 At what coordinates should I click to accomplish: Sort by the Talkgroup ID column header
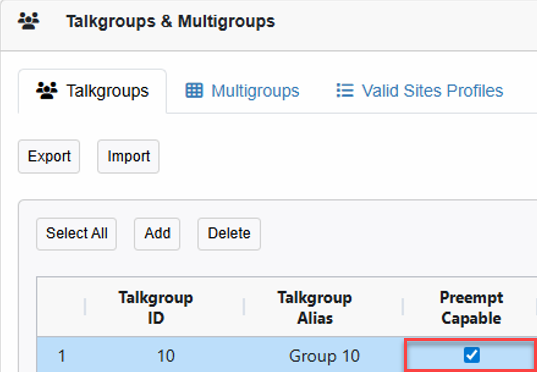click(x=156, y=308)
